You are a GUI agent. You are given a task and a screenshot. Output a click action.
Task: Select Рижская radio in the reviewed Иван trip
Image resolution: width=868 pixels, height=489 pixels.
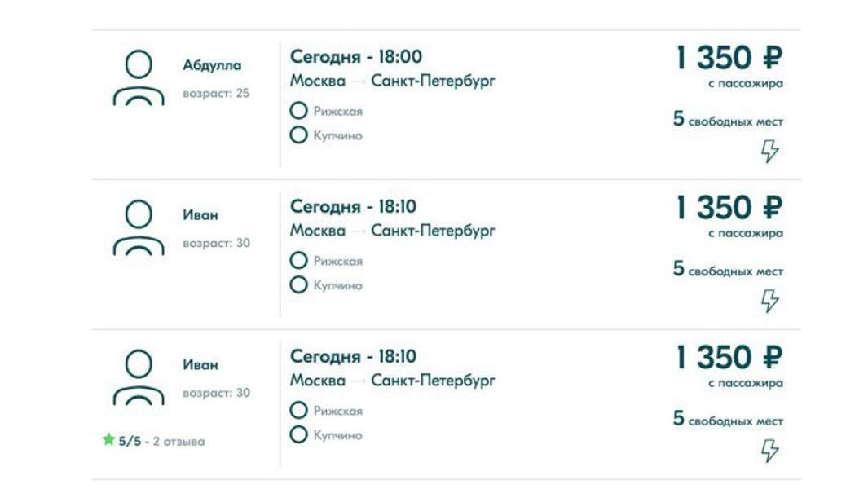click(299, 411)
